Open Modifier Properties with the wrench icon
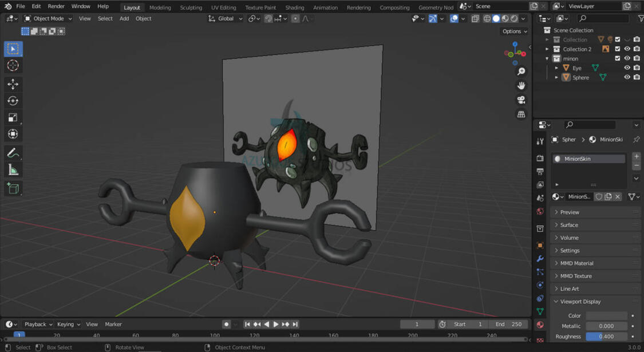The image size is (644, 352). [x=540, y=258]
